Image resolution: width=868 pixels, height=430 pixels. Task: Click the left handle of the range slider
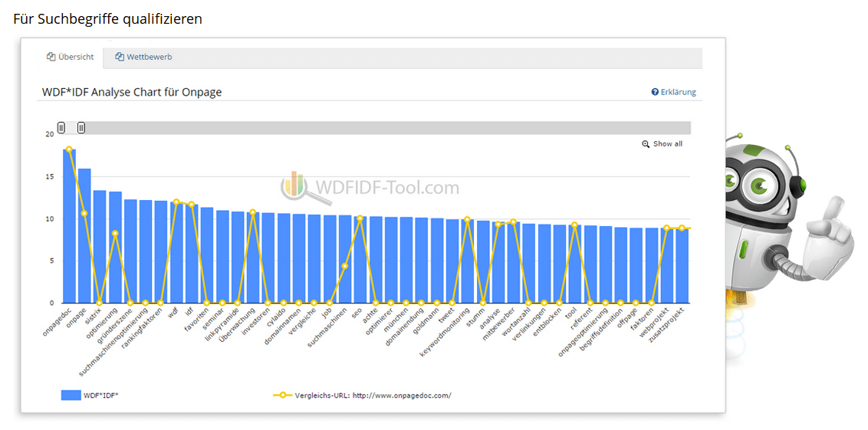pyautogui.click(x=61, y=128)
